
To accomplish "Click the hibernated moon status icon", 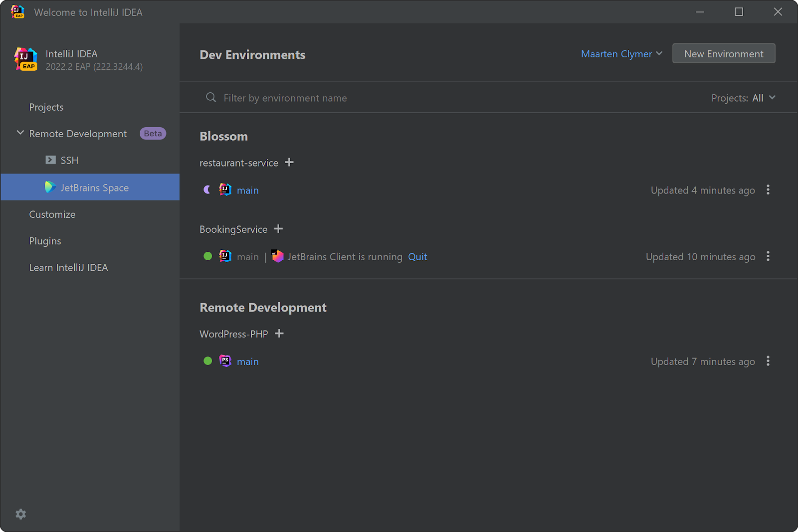I will point(207,190).
